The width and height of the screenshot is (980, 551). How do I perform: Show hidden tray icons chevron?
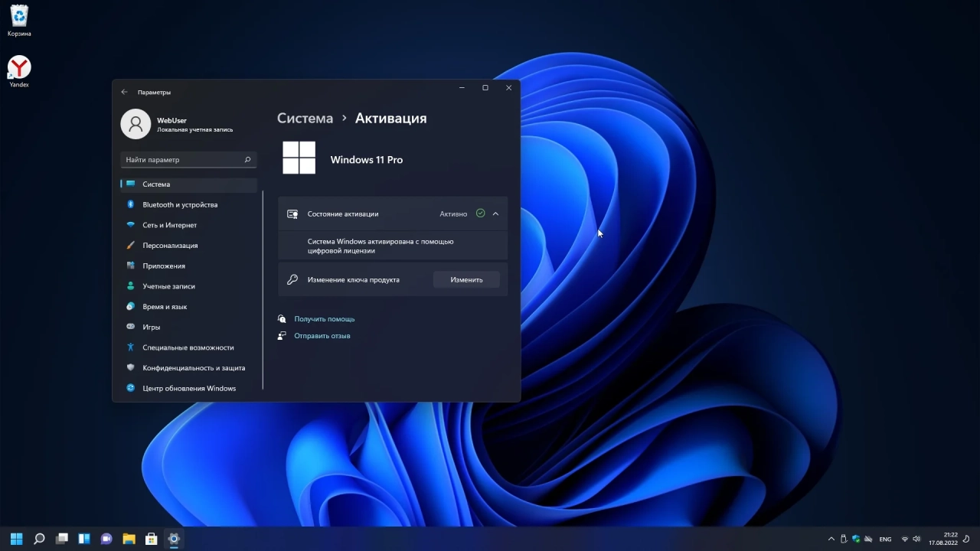pos(831,540)
